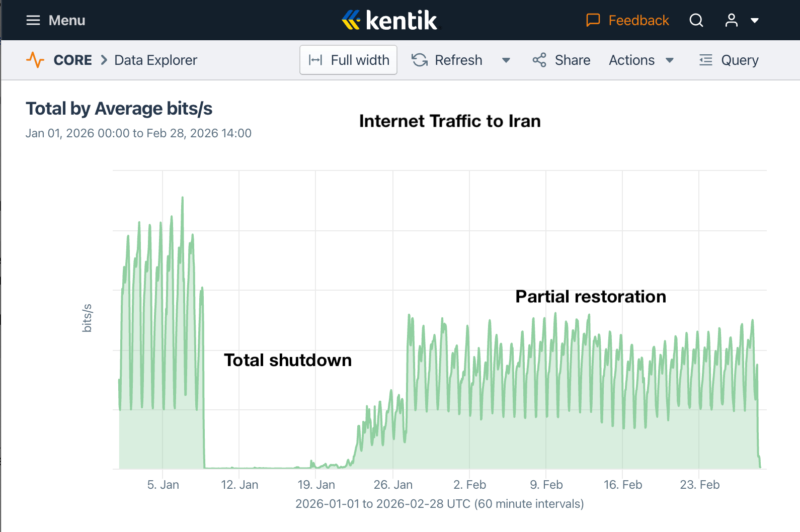Open the Actions dropdown menu
The width and height of the screenshot is (800, 532).
[x=641, y=60]
